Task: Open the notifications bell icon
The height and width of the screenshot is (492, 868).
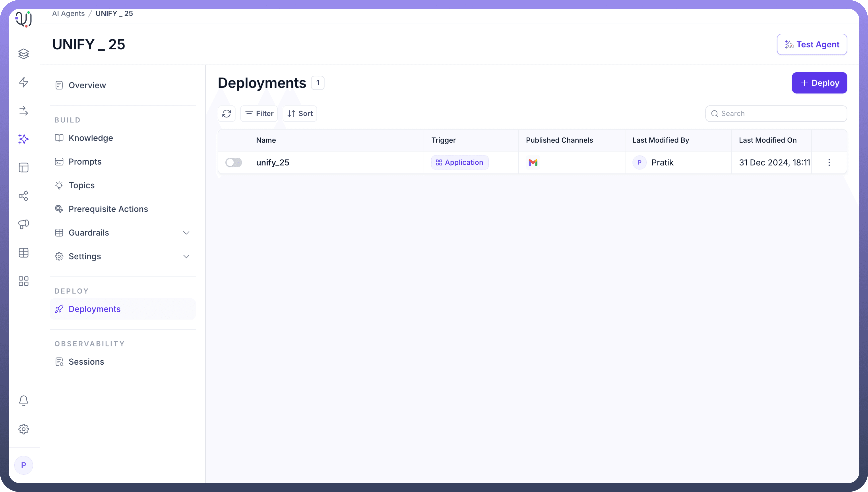Action: (x=24, y=401)
